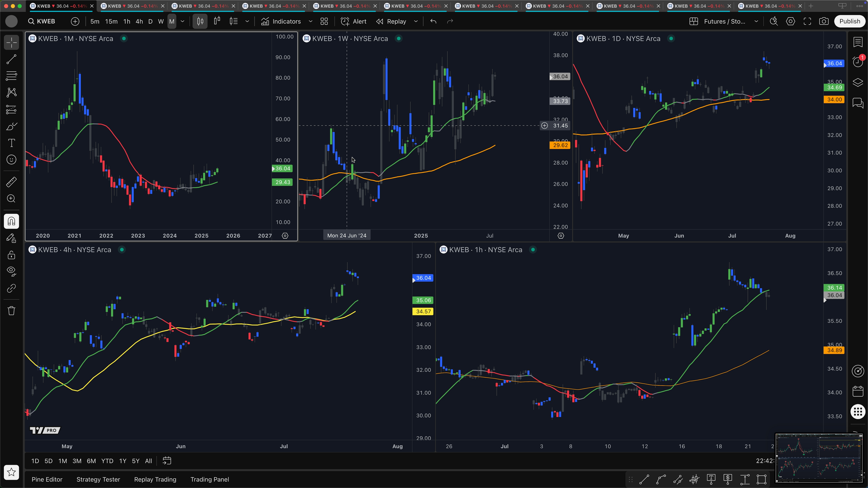868x488 pixels.
Task: Toggle the 1M chart's green status dot
Action: [x=124, y=38]
